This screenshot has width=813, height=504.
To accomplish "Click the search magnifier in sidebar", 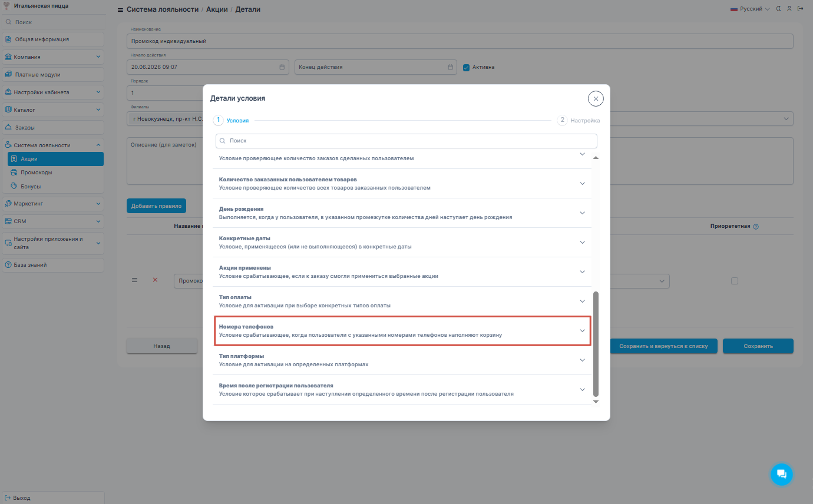I will pyautogui.click(x=8, y=22).
